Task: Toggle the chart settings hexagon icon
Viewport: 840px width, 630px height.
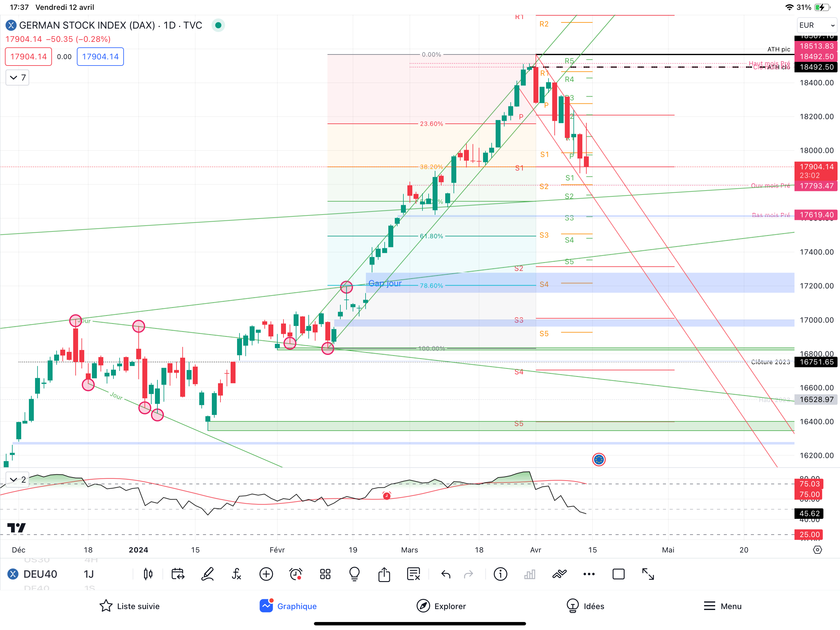Action: click(817, 550)
